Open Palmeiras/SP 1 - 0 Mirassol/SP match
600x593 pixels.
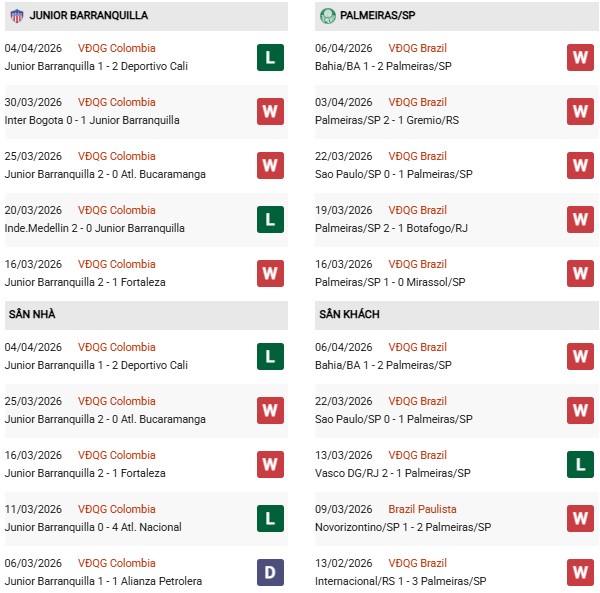389,282
